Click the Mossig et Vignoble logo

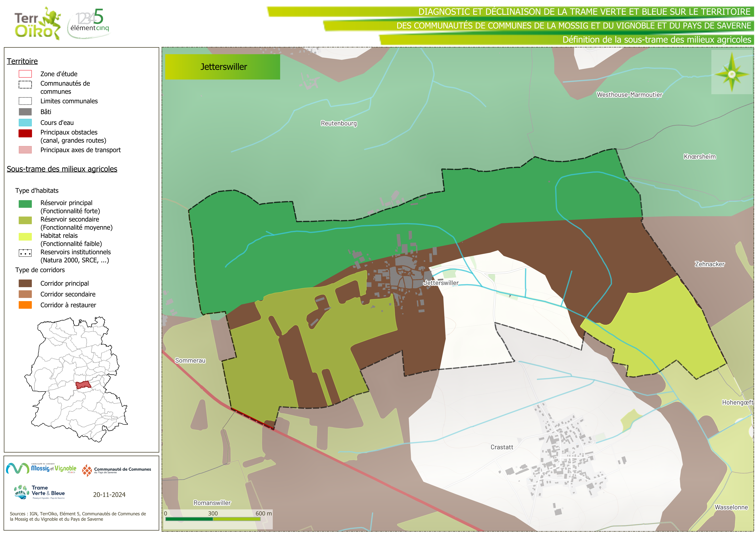[41, 468]
